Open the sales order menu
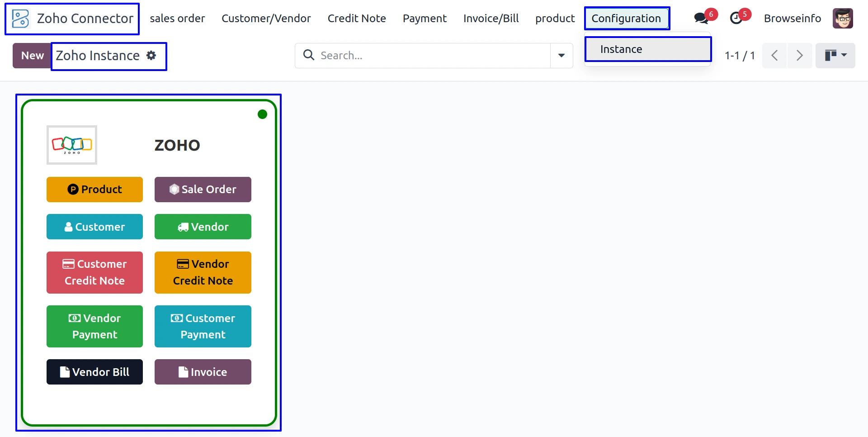 click(177, 19)
